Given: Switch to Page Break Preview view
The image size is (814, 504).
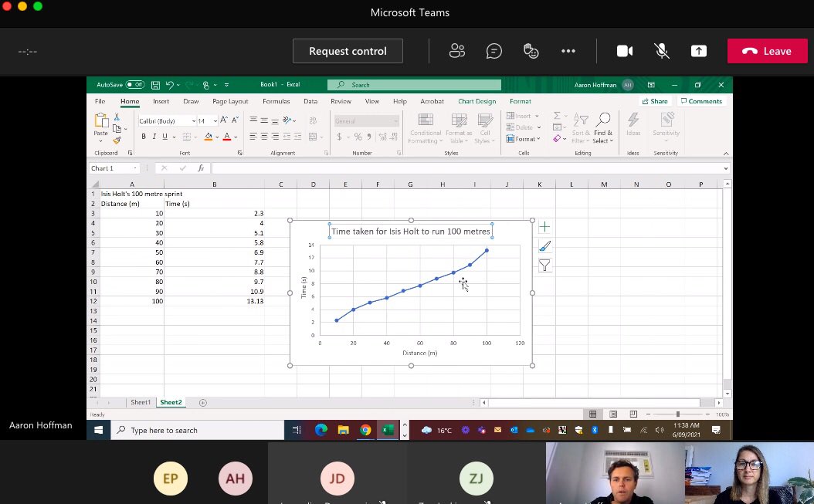Looking at the screenshot, I should (x=633, y=414).
